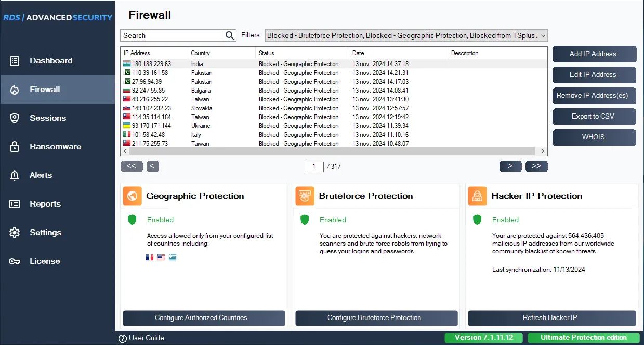This screenshot has width=644, height=345.
Task: Click the green shield under Hacker IP Protection
Action: (477, 220)
